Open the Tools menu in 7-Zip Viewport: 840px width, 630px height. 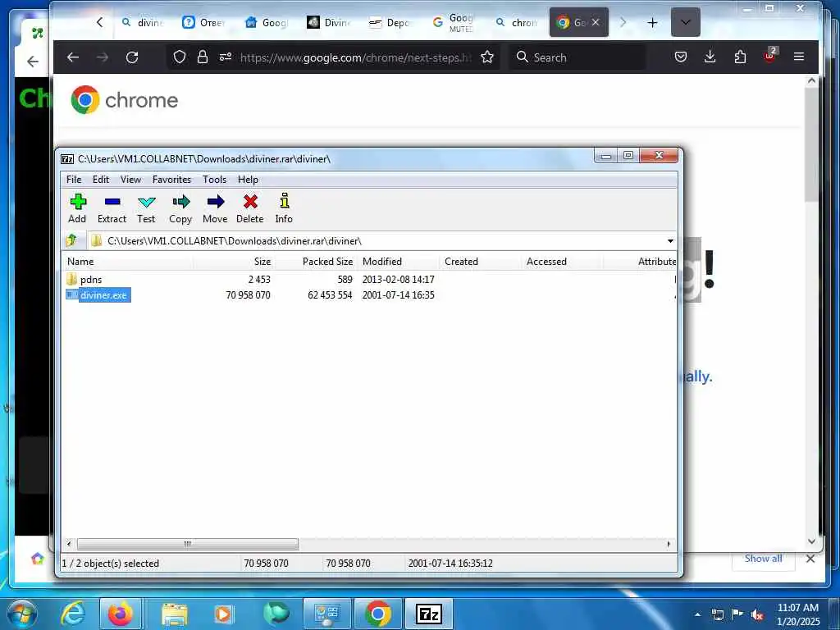[x=214, y=180]
